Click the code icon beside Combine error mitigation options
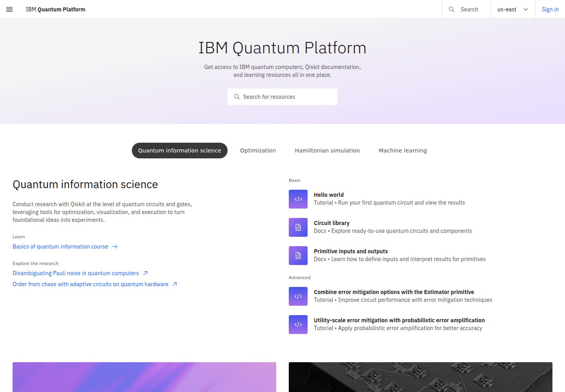This screenshot has width=565, height=392. tap(298, 296)
